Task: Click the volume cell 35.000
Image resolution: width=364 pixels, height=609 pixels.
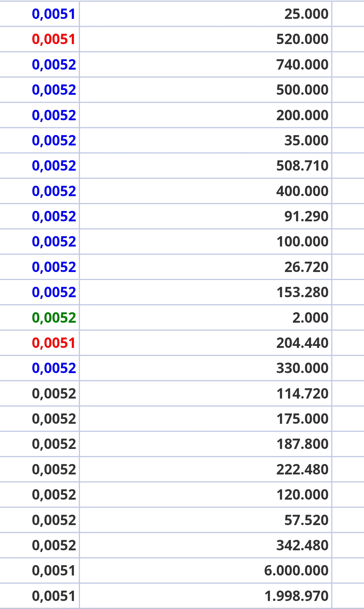Action: click(x=206, y=140)
